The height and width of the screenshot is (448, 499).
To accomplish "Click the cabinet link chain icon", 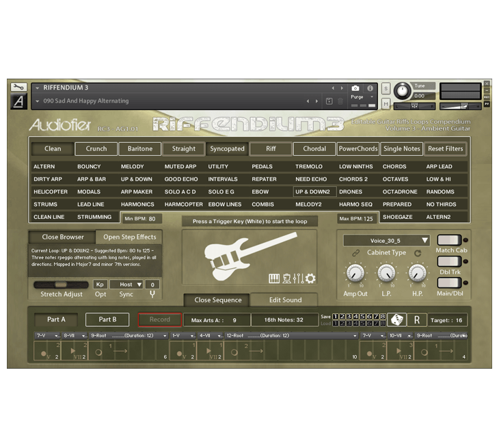I will 355,253.
